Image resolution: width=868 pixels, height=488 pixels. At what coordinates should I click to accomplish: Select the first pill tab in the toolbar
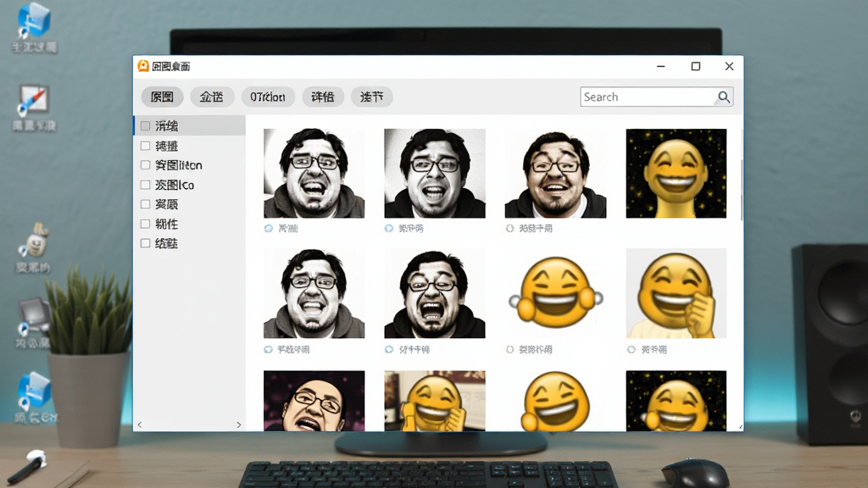pyautogui.click(x=162, y=97)
